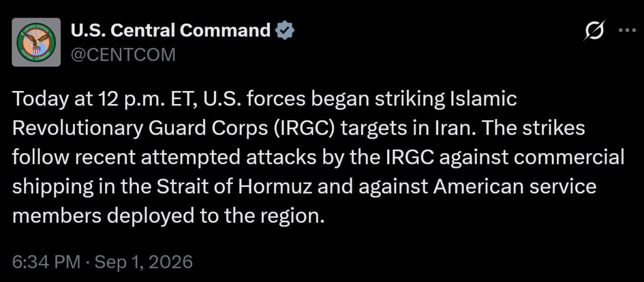
Task: Open the CENTCOM profile avatar
Action: point(36,42)
